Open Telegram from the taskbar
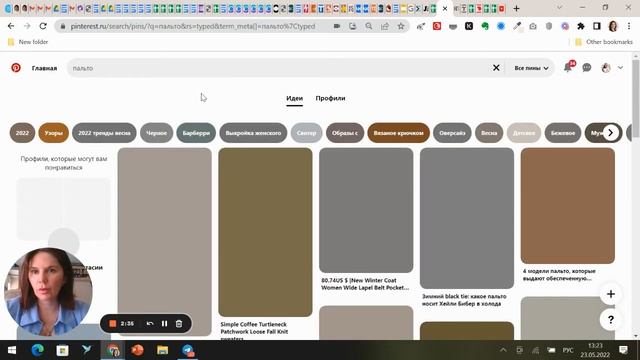This screenshot has height=360, width=640. [x=188, y=350]
